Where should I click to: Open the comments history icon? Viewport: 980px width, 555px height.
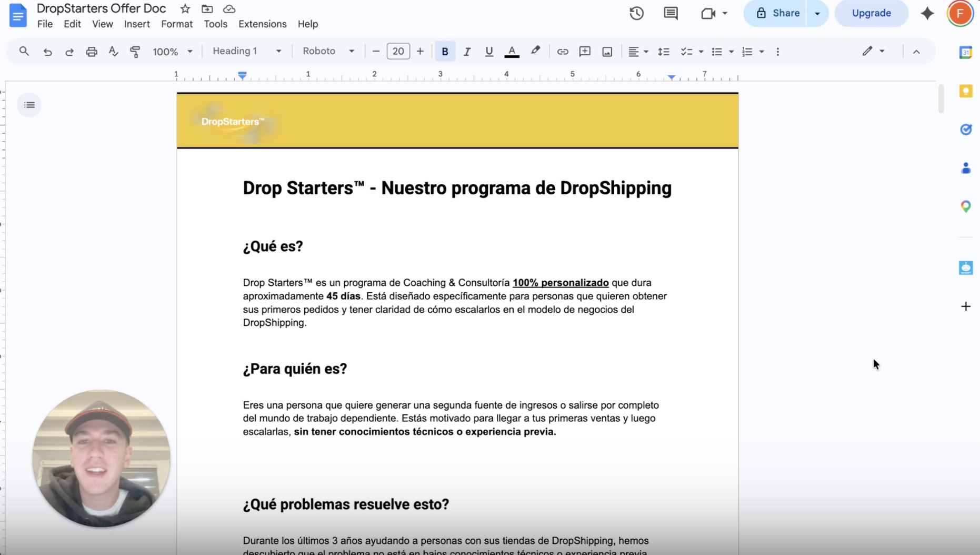(671, 13)
